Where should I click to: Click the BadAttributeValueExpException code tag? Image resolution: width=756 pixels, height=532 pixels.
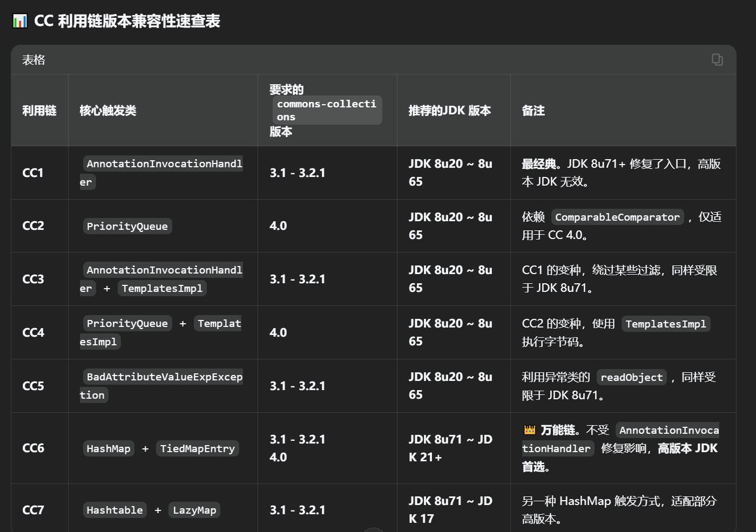pyautogui.click(x=161, y=386)
